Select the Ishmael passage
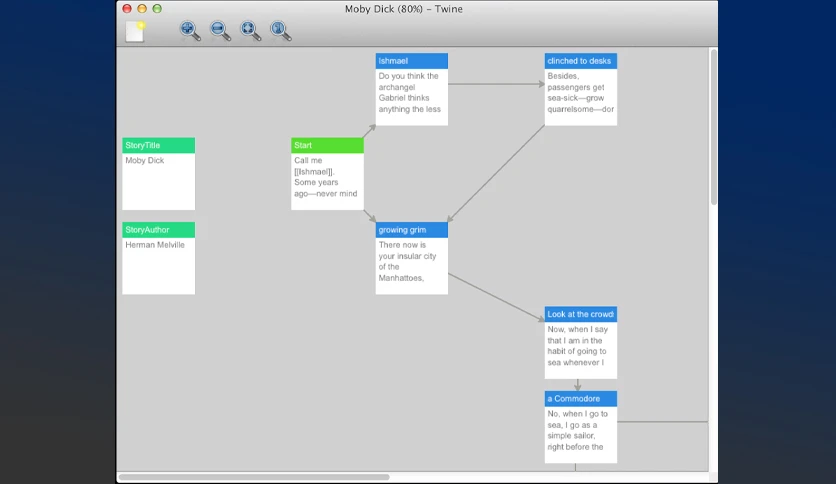The height and width of the screenshot is (484, 836). click(x=412, y=89)
